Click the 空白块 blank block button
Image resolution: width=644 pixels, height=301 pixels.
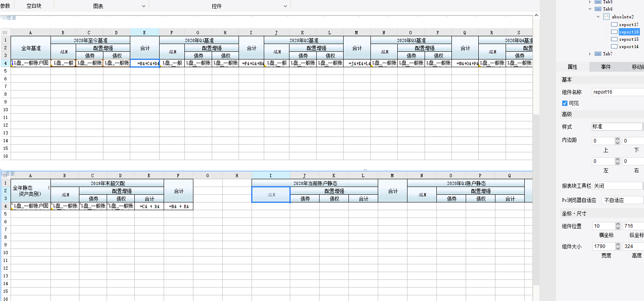coord(34,6)
